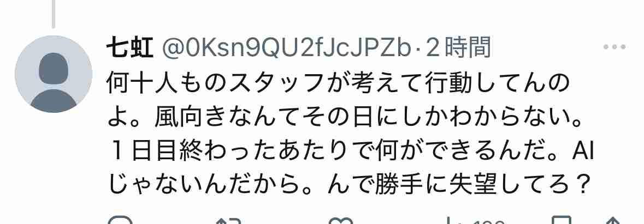Click the view count number beside chart

click(489, 221)
